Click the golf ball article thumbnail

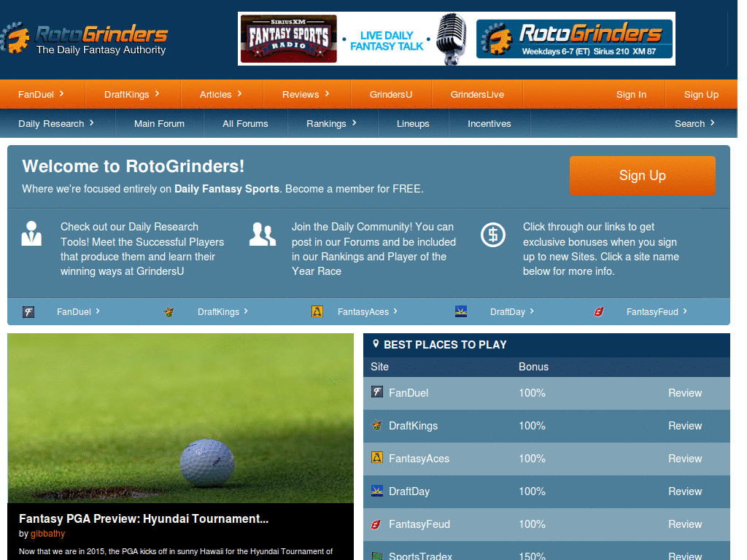(x=181, y=418)
